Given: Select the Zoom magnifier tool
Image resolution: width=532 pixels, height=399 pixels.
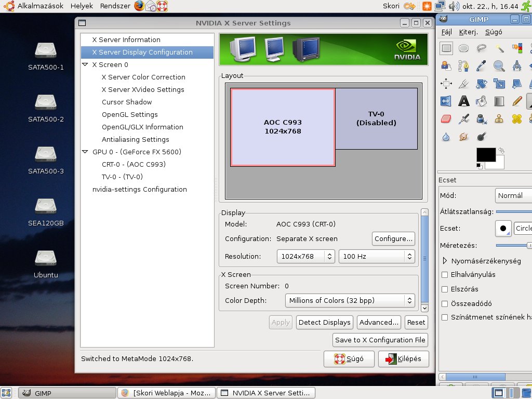Looking at the screenshot, I should [499, 66].
